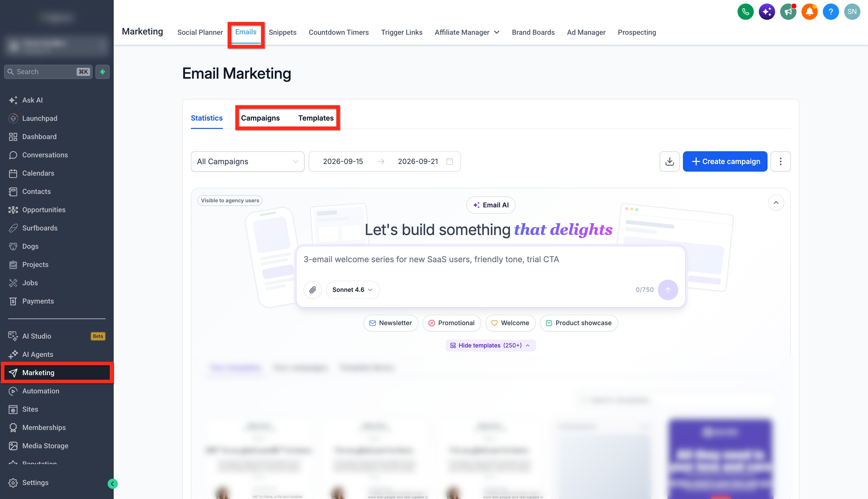Open the SN user avatar menu
Screen dimensions: 868x499
[852, 12]
